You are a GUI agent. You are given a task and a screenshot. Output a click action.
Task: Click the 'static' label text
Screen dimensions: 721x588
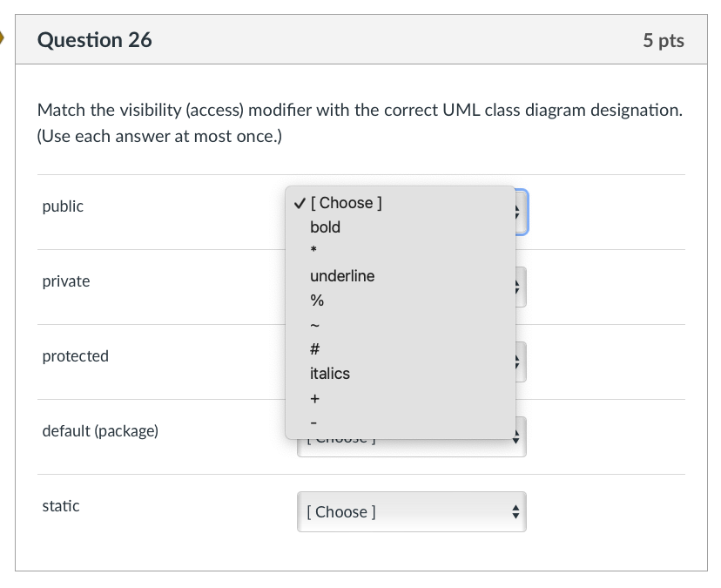pos(61,506)
